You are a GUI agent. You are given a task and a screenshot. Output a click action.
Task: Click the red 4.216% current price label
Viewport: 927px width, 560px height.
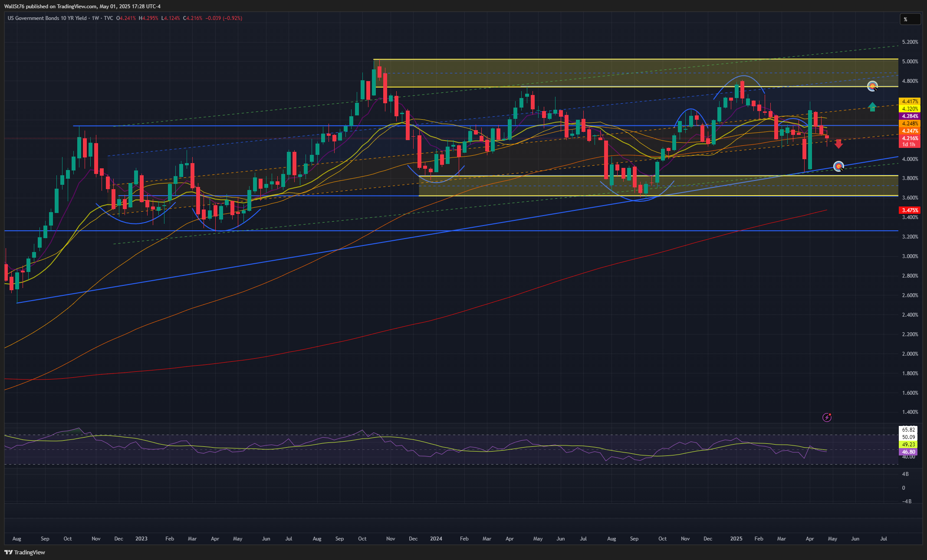[910, 138]
